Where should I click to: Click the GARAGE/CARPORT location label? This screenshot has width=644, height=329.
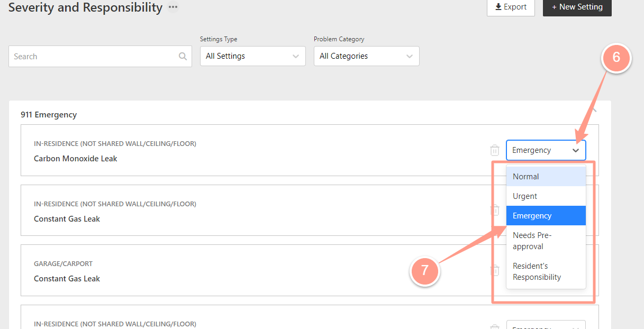(63, 263)
